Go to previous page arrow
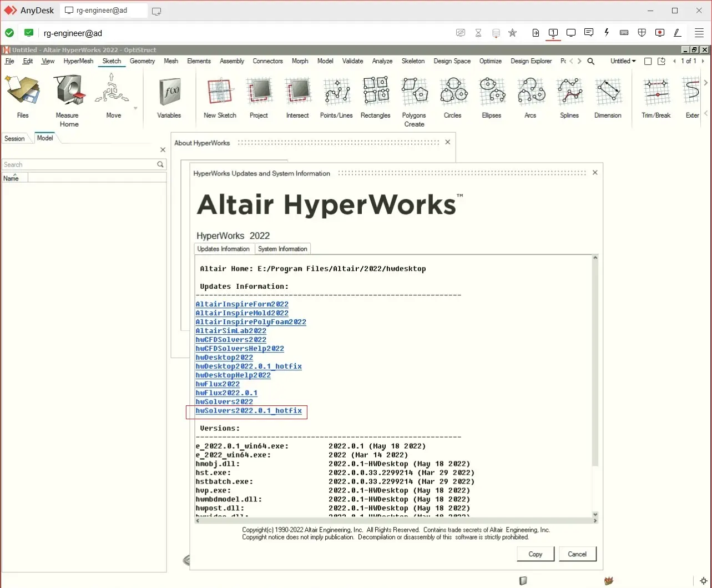Screen dimensions: 712x588 675,61
